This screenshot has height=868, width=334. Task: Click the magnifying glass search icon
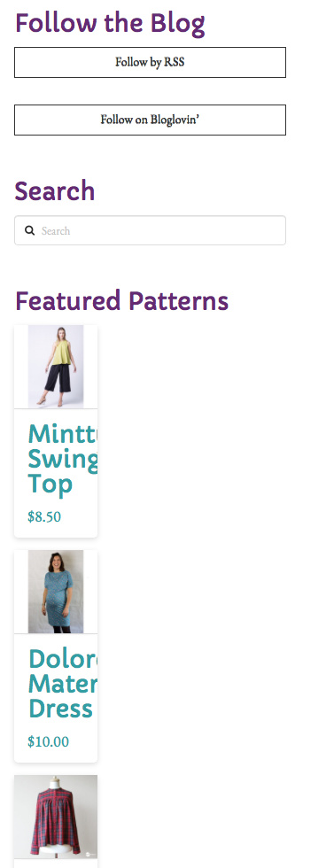tap(30, 230)
